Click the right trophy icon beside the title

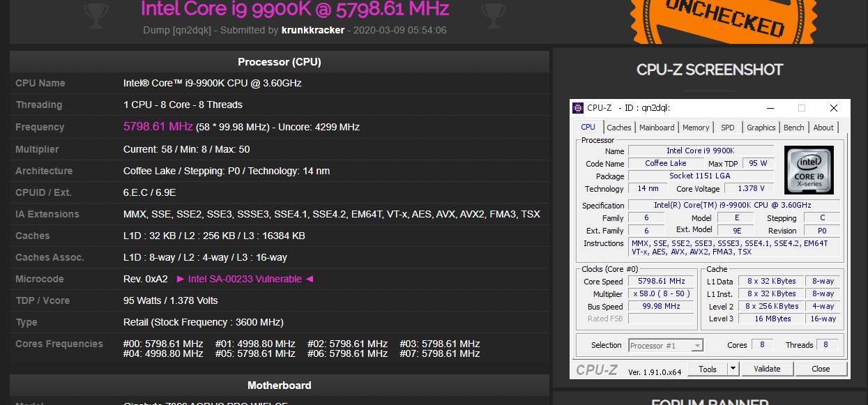(x=493, y=12)
